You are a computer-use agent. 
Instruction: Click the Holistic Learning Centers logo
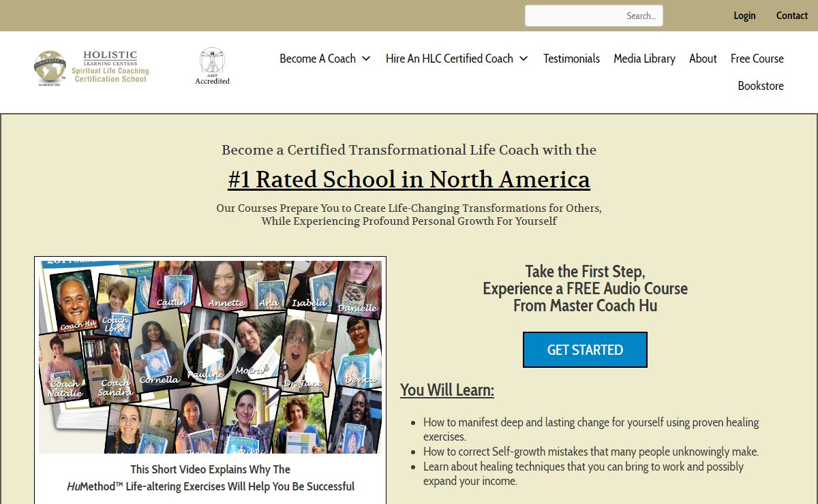[x=91, y=67]
